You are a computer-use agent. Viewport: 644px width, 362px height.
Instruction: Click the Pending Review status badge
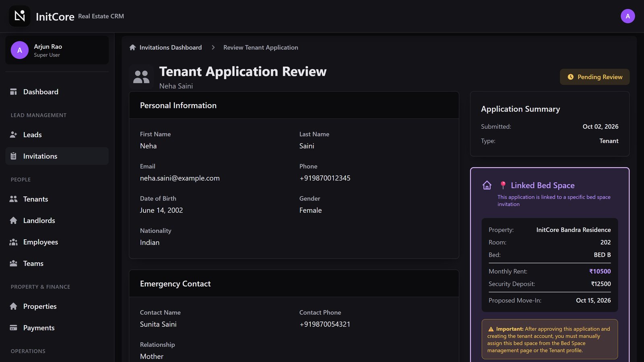click(x=594, y=77)
